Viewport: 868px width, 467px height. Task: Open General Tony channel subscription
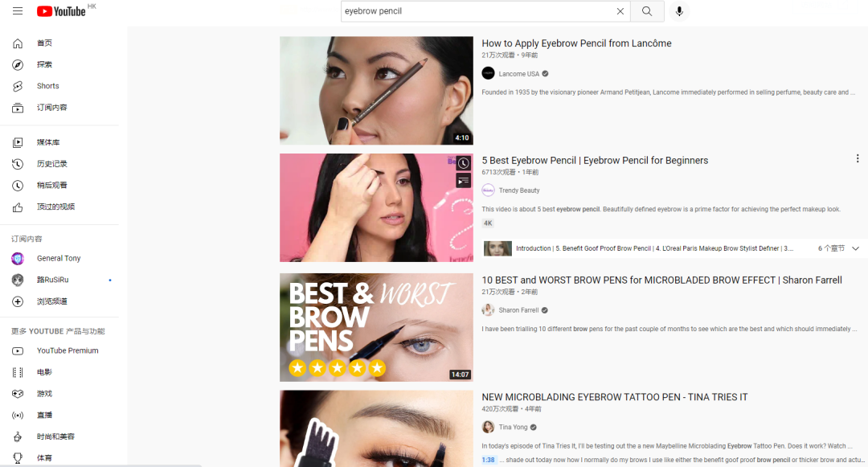click(59, 258)
